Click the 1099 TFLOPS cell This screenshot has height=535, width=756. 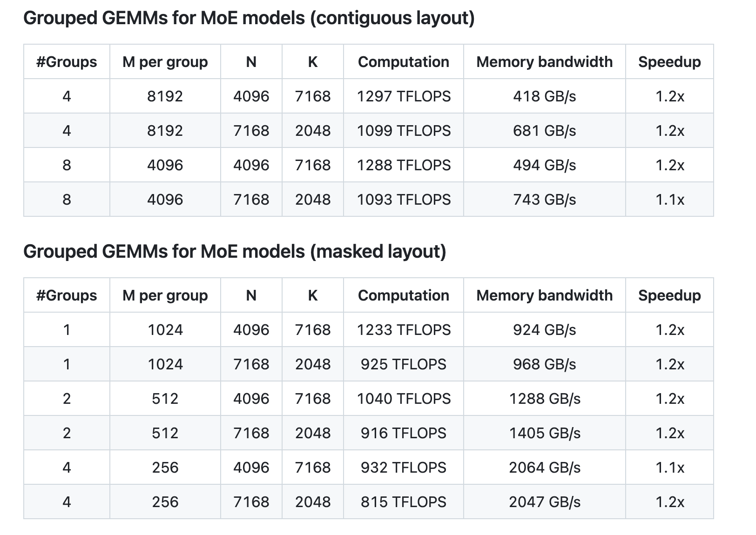pyautogui.click(x=404, y=131)
